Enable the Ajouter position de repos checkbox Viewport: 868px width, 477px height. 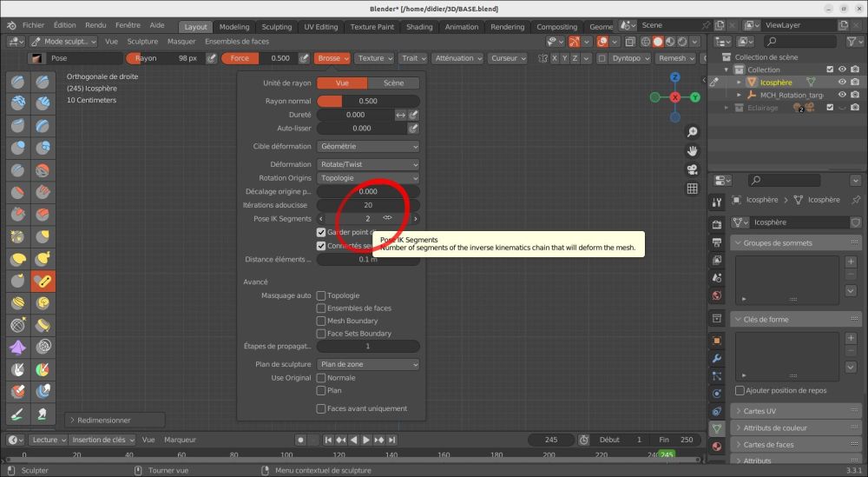(740, 391)
